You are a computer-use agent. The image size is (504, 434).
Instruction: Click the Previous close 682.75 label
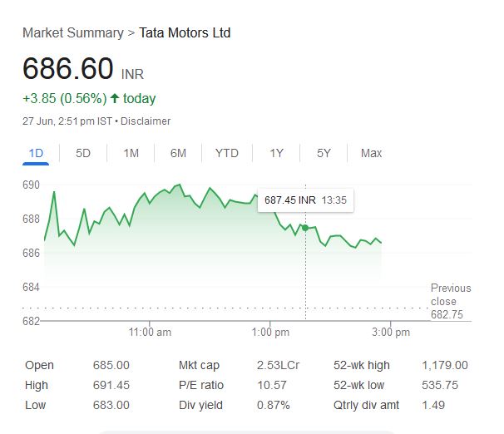point(450,301)
